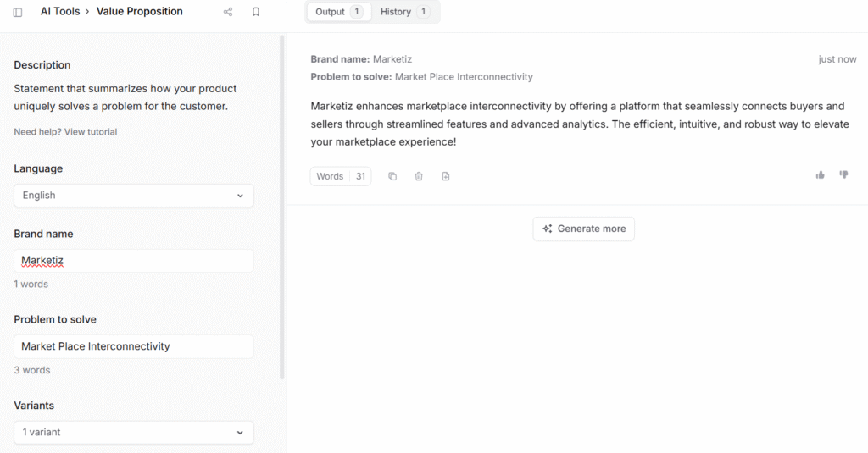The image size is (868, 453).
Task: Click the Words 31 counter
Action: click(x=341, y=176)
